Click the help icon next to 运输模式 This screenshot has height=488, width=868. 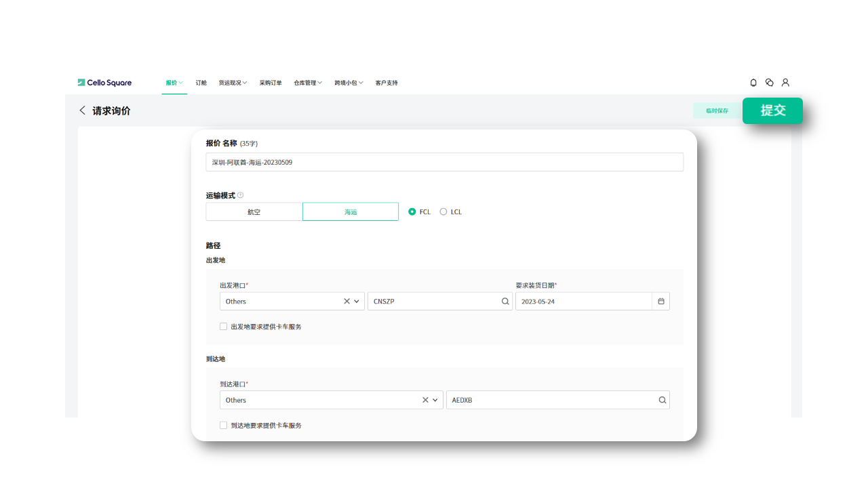click(x=241, y=196)
